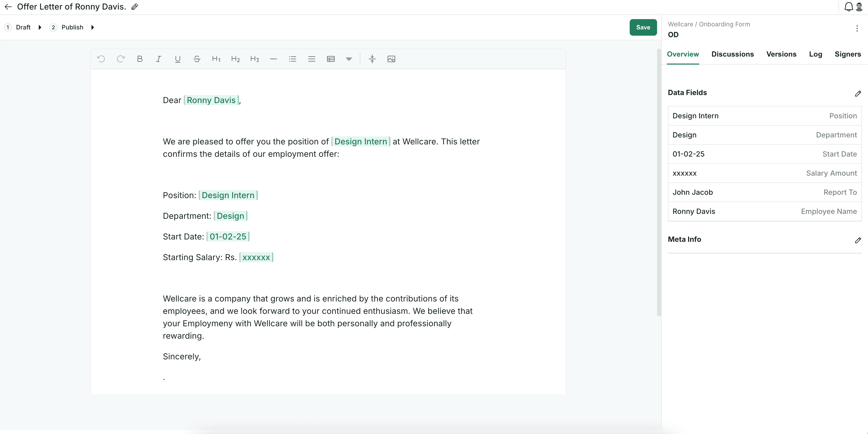
Task: Insert a horizontal rule
Action: (x=273, y=59)
